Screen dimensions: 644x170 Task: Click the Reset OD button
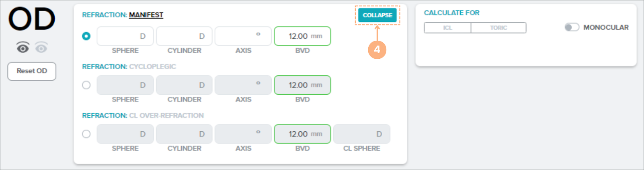32,71
